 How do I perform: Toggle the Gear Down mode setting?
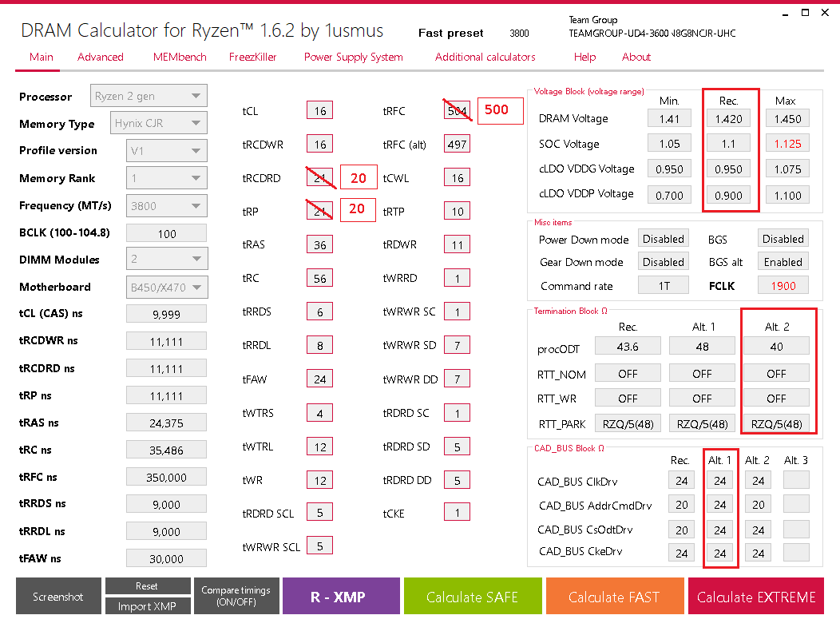[663, 261]
